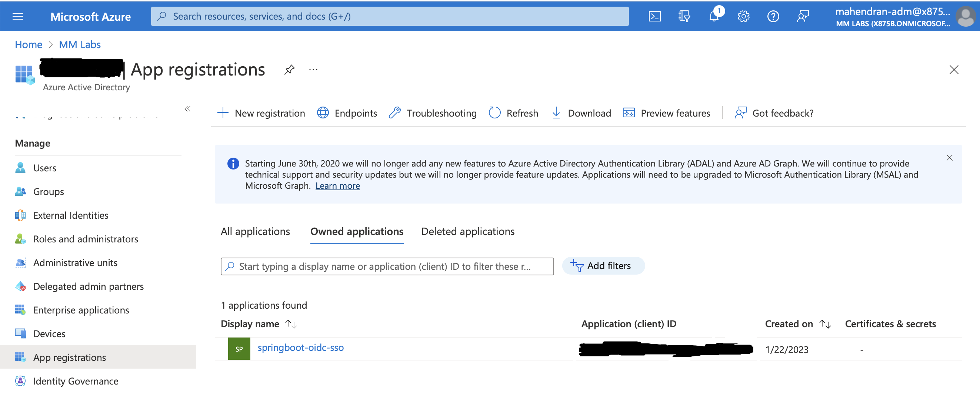Go to MM Labs breadcrumb
The width and height of the screenshot is (980, 396).
(80, 44)
